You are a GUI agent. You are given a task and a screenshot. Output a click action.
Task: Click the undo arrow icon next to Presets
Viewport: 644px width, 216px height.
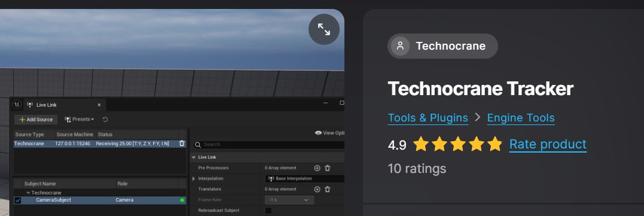pyautogui.click(x=105, y=120)
